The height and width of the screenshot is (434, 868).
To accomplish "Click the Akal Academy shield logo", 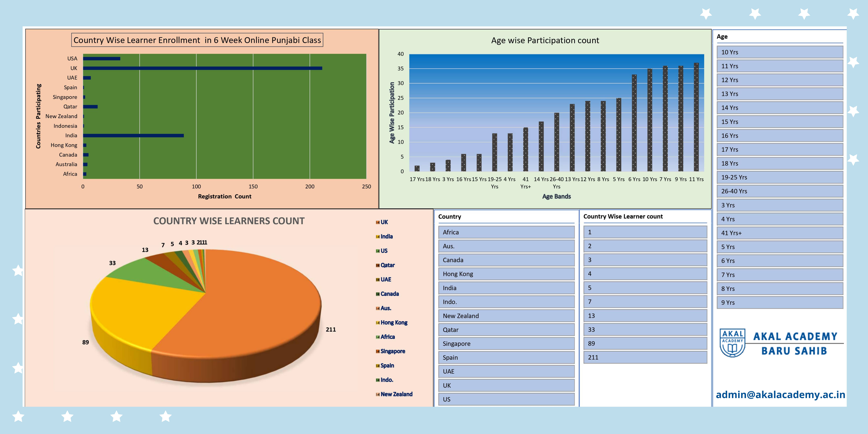I will [x=732, y=343].
